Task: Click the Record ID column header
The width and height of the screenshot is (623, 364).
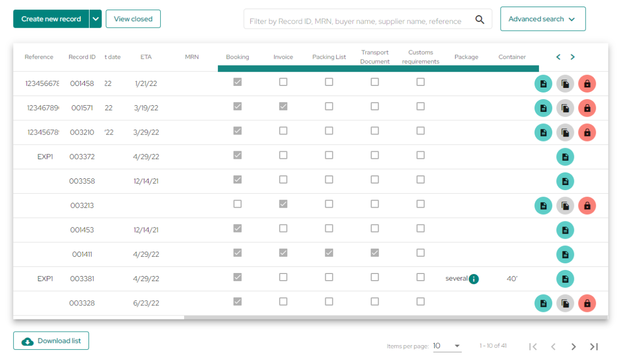Action: (82, 57)
